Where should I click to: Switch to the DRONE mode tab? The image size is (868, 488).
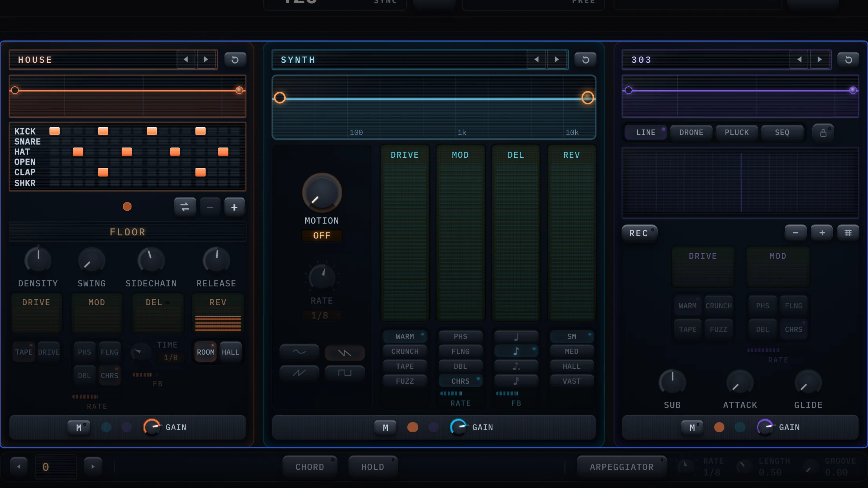click(x=691, y=133)
